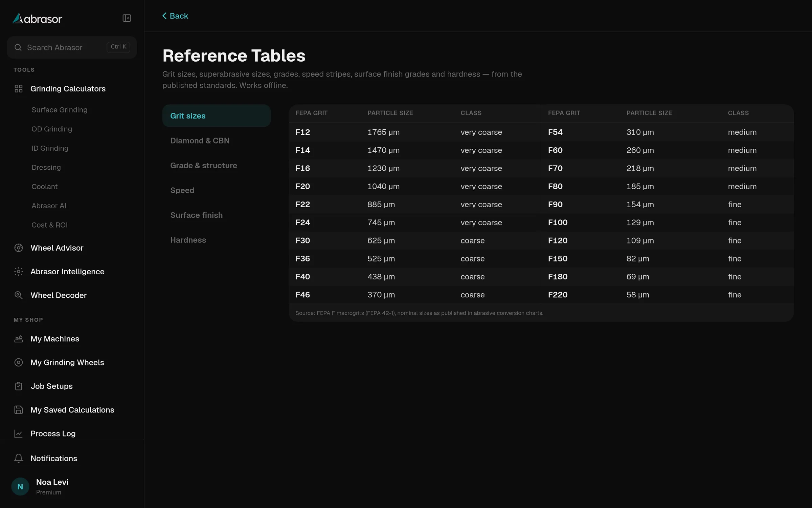Switch to the Speed tab
The image size is (812, 508).
click(x=217, y=190)
